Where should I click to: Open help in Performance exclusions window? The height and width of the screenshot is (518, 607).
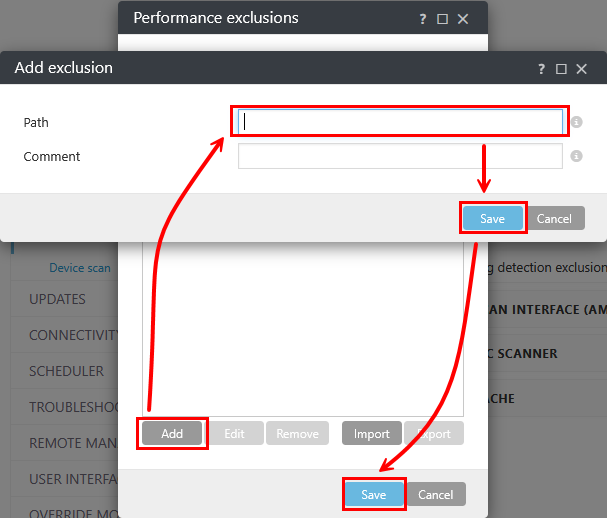[x=424, y=18]
